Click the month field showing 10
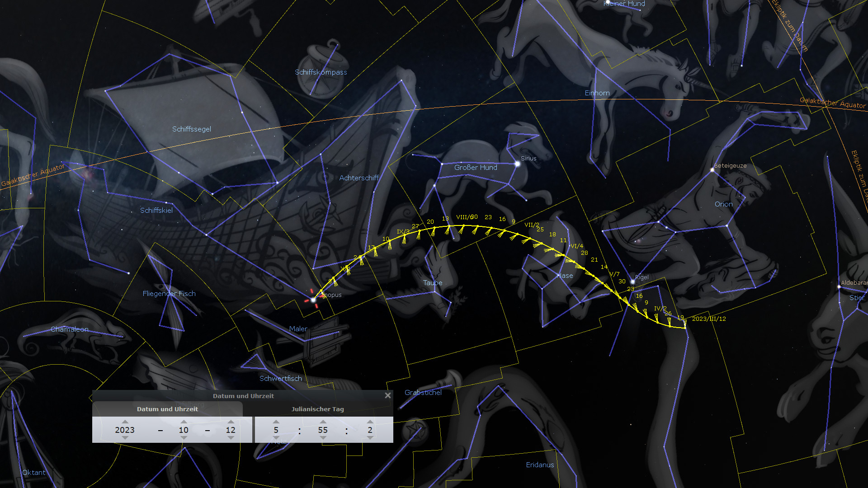The height and width of the screenshot is (488, 868). pos(184,430)
